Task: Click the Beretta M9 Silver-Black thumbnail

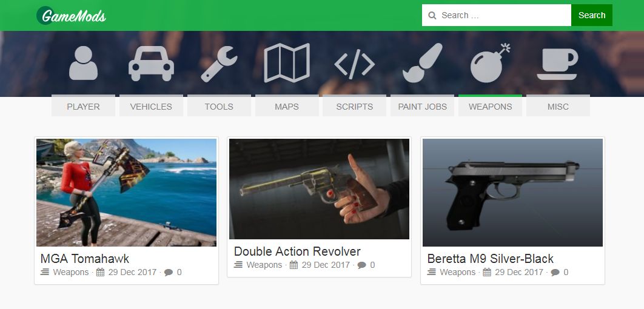Action: (x=512, y=193)
